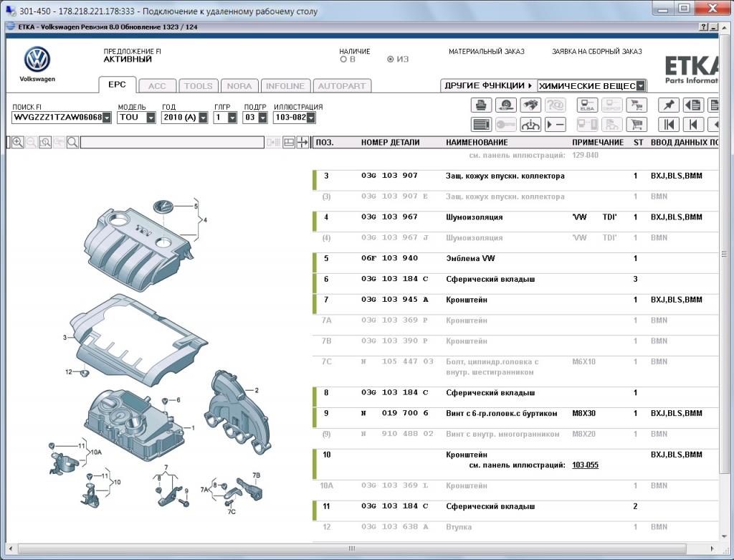Switch to the ACC tab
This screenshot has height=560, width=734.
pyautogui.click(x=157, y=86)
